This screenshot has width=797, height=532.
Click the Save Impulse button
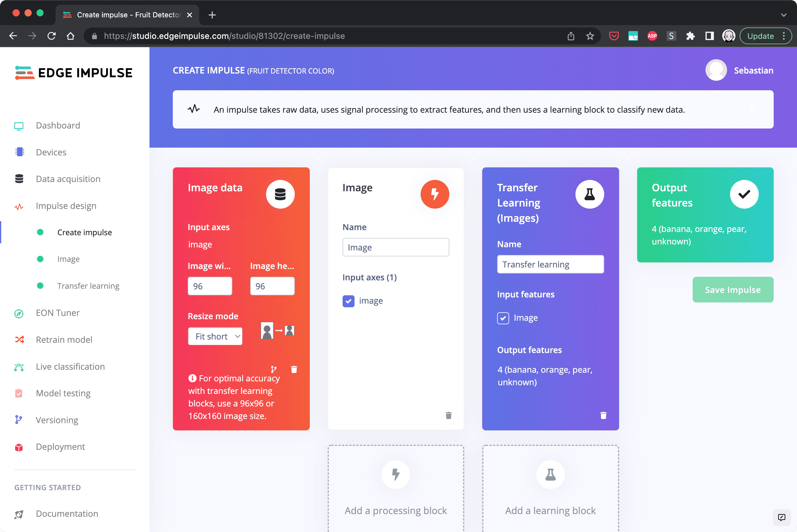click(732, 290)
